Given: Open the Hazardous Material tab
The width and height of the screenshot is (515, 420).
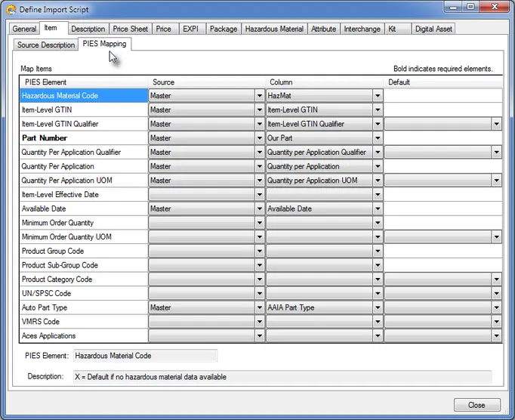Looking at the screenshot, I should 274,29.
